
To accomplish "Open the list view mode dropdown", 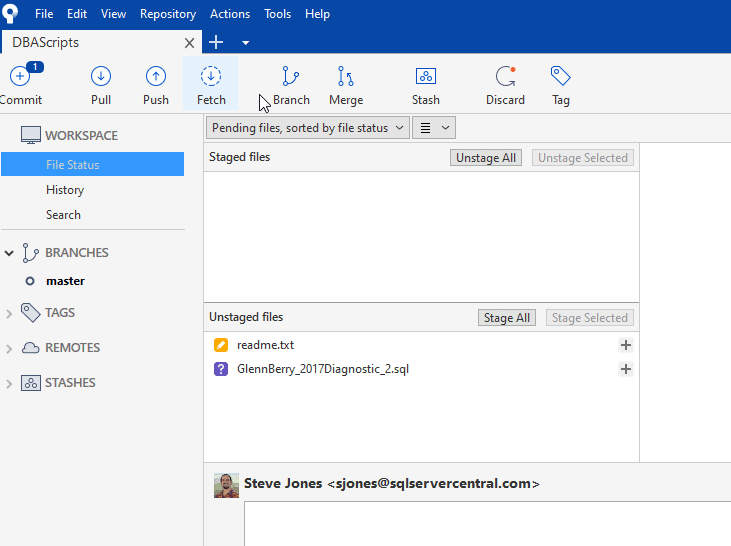I will (x=434, y=128).
